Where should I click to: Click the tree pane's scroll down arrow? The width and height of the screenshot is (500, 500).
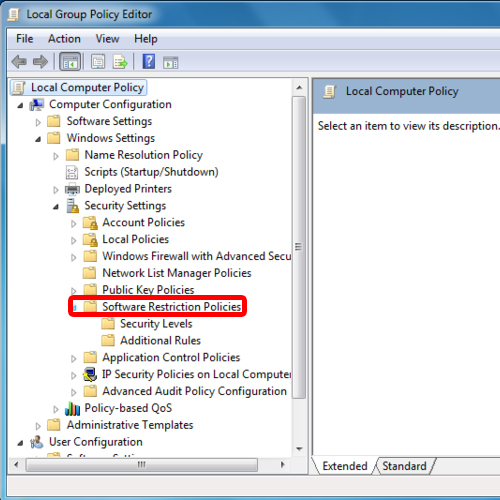pos(299,449)
